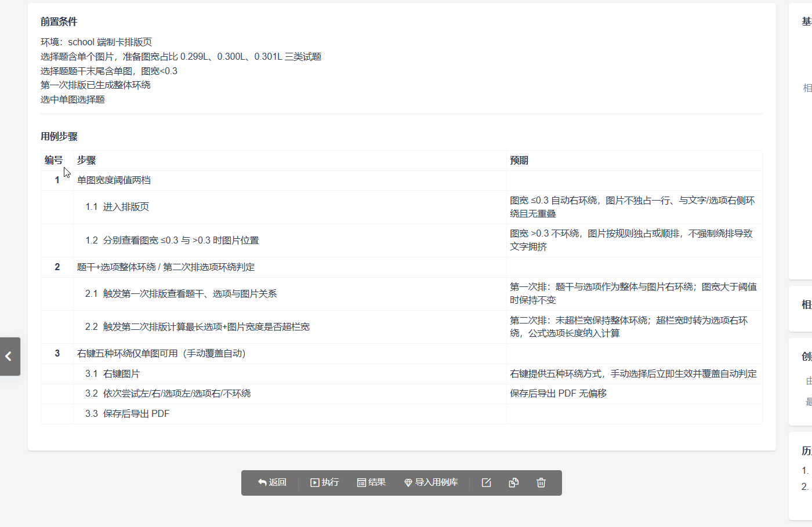The height and width of the screenshot is (527, 812).
Task: Click precondition line 环境：school 端制卡排版页
Action: pyautogui.click(x=96, y=42)
